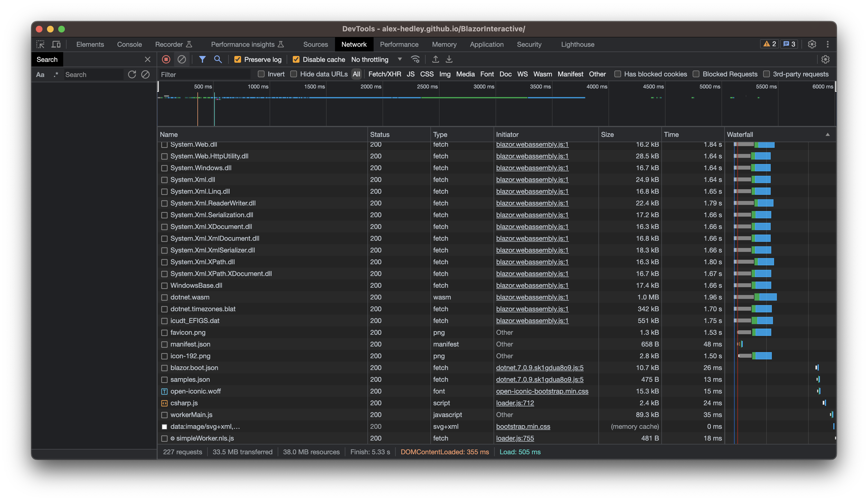The image size is (868, 501).
Task: Open the Sources tab
Action: [315, 45]
